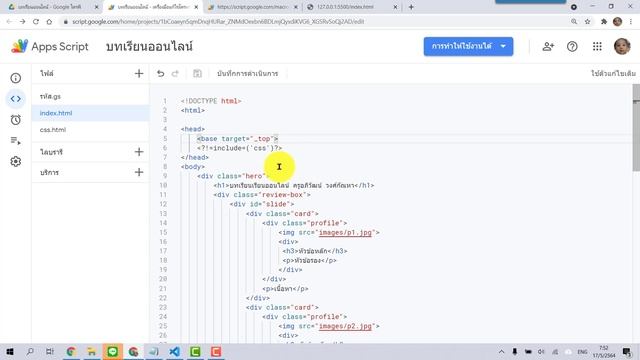Open the Google apps grid
640x360 pixels.
[x=597, y=47]
